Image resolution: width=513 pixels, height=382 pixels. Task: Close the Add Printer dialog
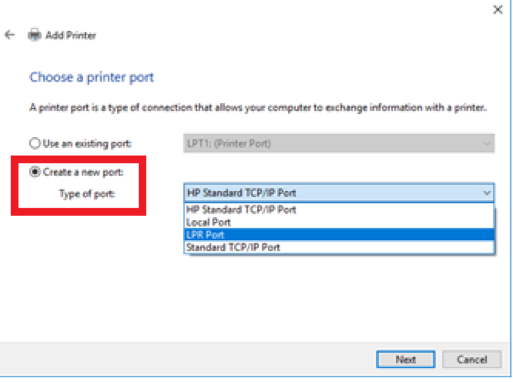[x=497, y=9]
